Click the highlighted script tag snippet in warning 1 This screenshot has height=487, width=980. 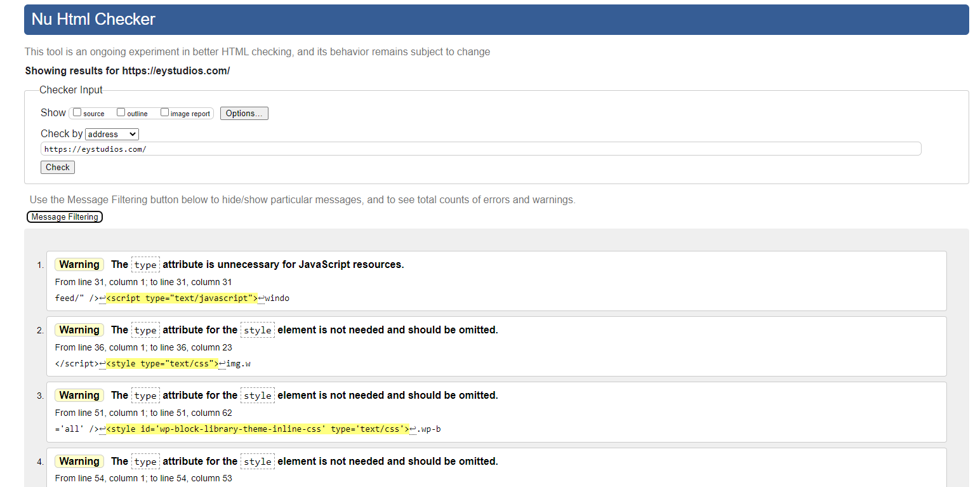coord(182,298)
